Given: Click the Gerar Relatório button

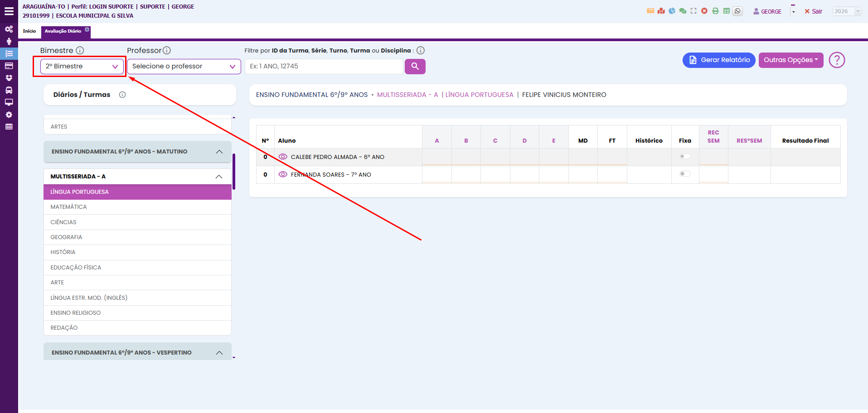Looking at the screenshot, I should 718,60.
